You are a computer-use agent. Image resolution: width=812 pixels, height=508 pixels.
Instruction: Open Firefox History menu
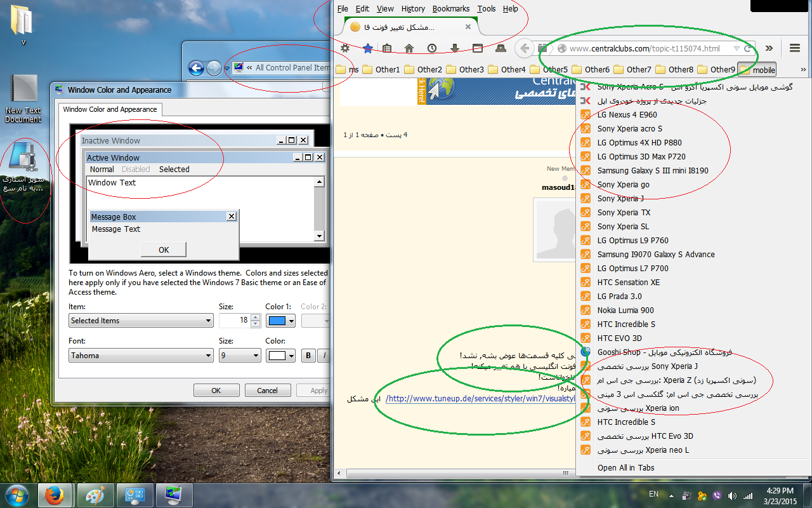(x=413, y=9)
